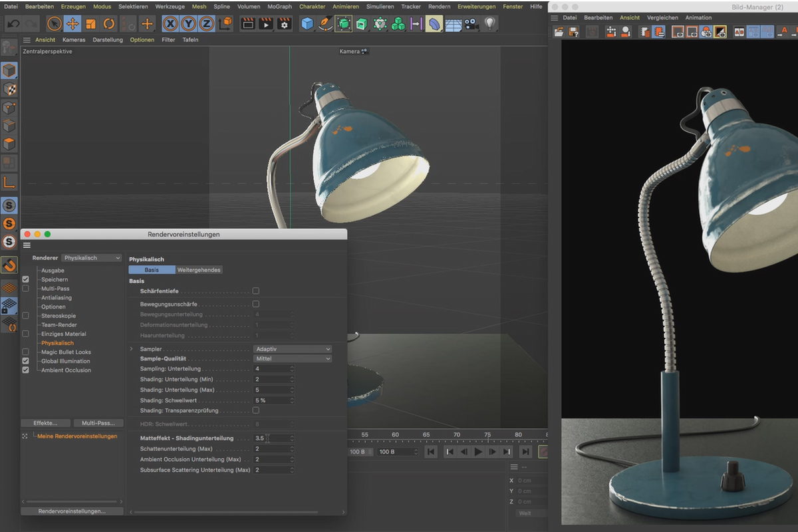Open the Charakter menu
This screenshot has width=798, height=532.
click(x=312, y=6)
